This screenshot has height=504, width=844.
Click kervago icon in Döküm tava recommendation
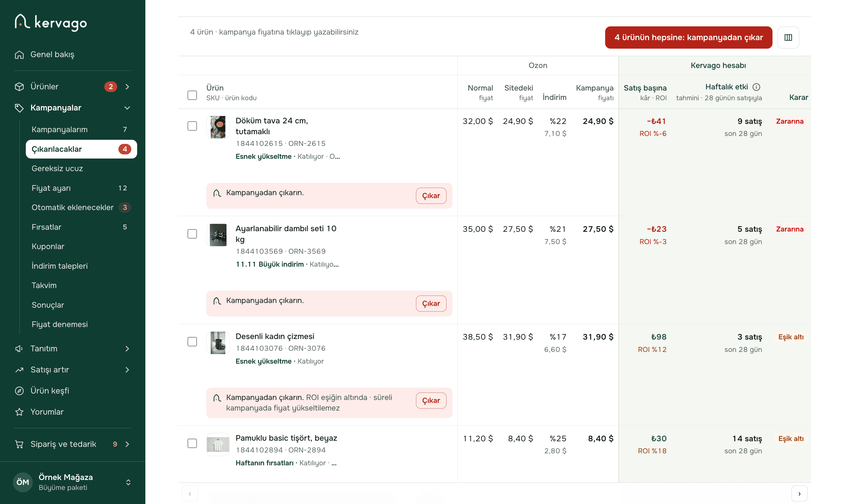point(217,193)
